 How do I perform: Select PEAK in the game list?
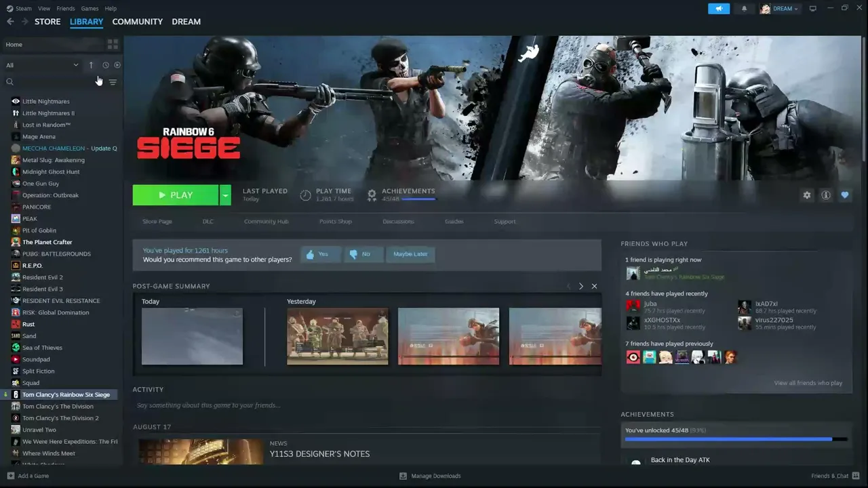tap(30, 219)
